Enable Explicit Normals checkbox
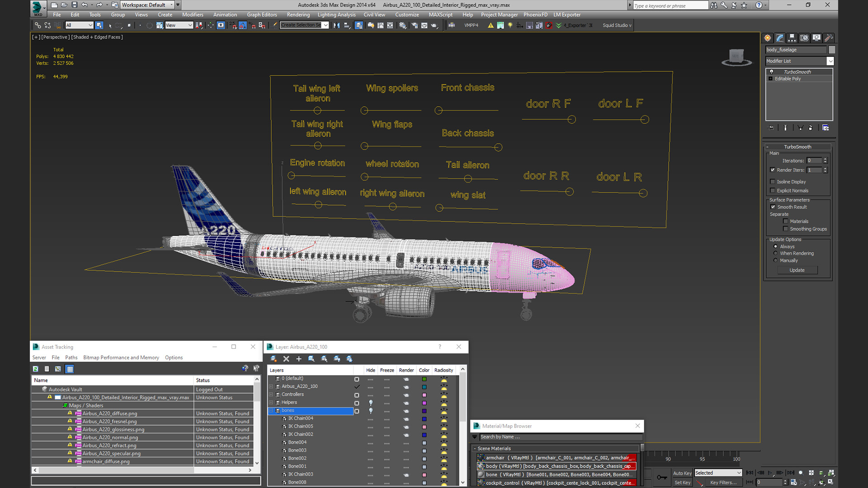The image size is (868, 488). [x=773, y=191]
